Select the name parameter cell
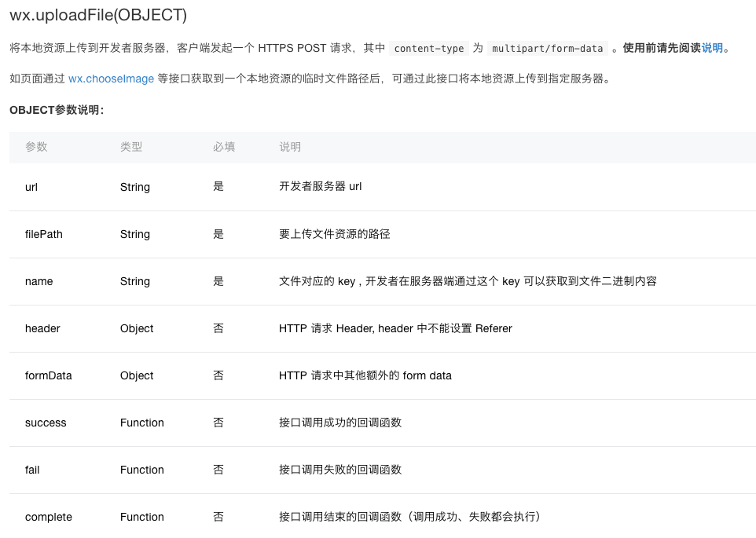The image size is (756, 538). 39,281
